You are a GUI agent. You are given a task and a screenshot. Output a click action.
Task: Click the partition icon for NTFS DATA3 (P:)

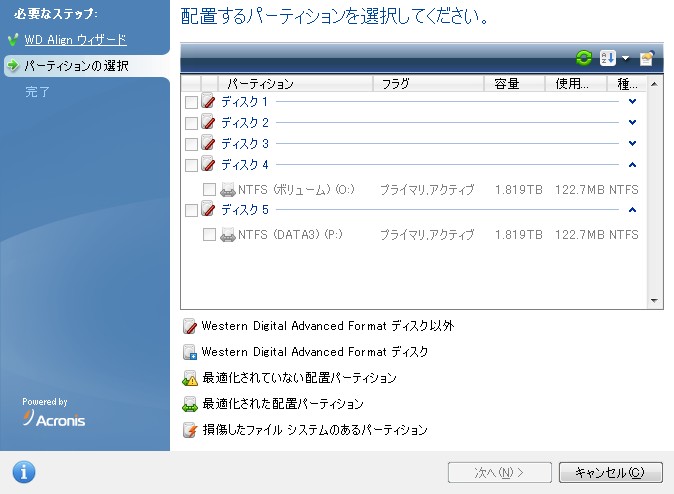[x=228, y=235]
